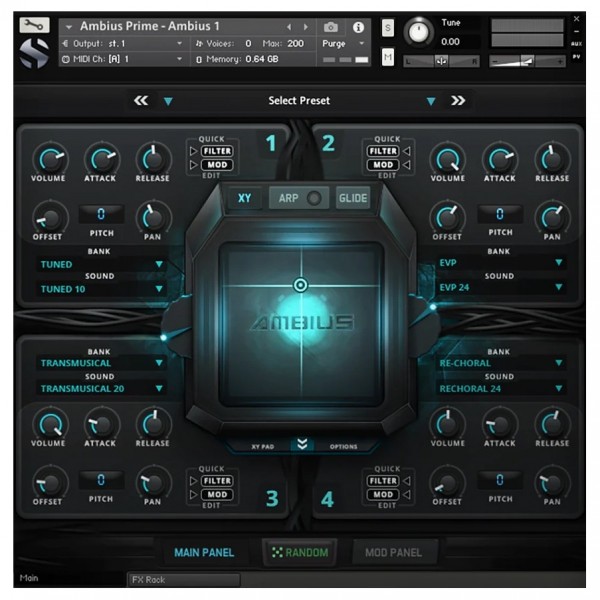Open the Output st. 1 selector
This screenshot has width=600, height=600.
122,44
